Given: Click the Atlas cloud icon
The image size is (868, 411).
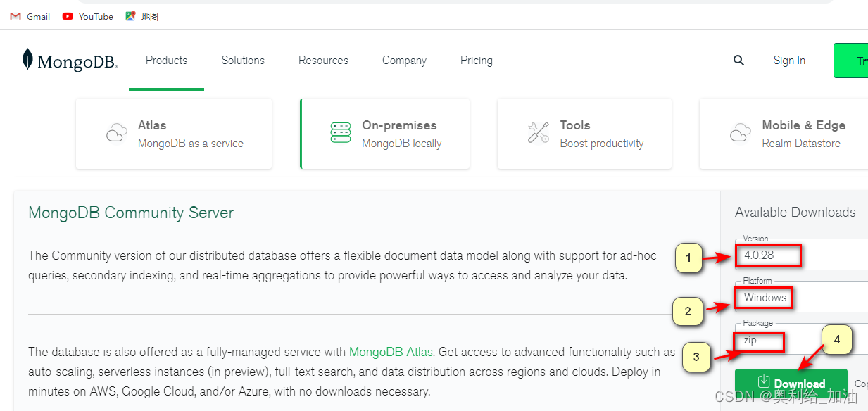Looking at the screenshot, I should click(x=116, y=133).
